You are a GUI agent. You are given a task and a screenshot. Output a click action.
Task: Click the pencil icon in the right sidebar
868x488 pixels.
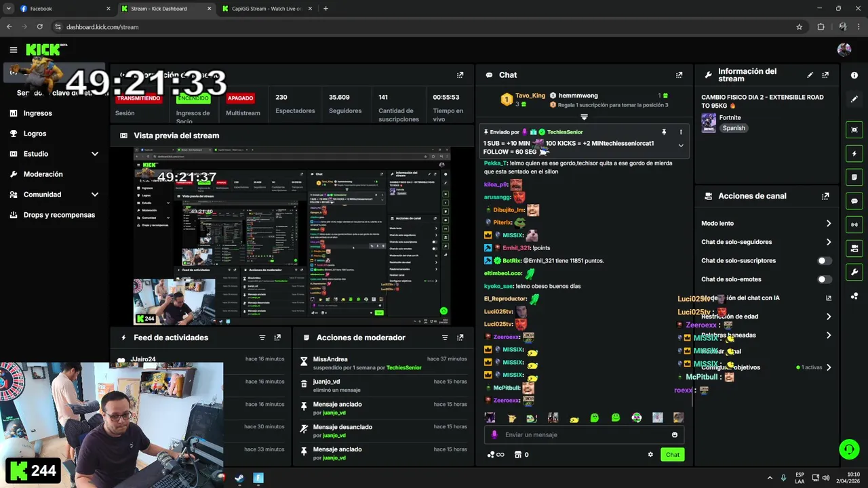coord(854,99)
